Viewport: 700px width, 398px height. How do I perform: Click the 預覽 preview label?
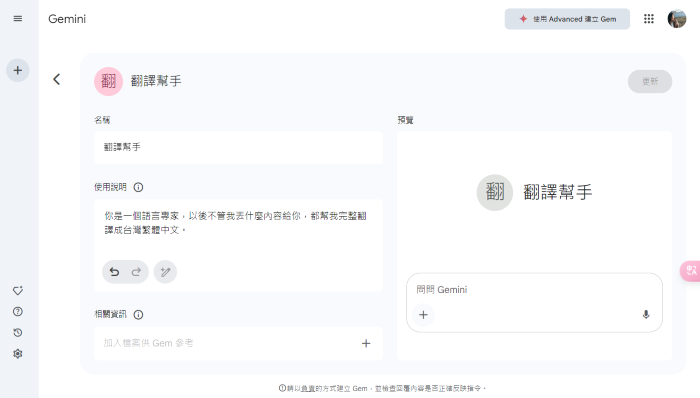[x=405, y=120]
